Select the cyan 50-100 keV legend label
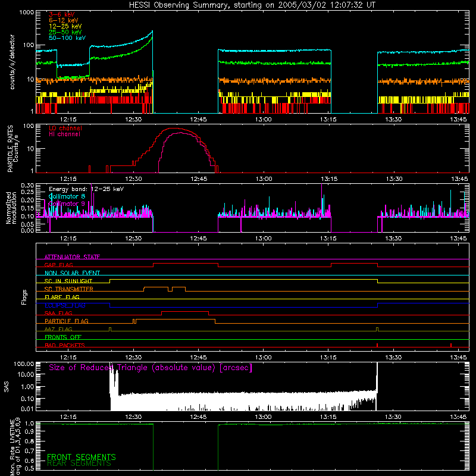Image resolution: width=476 pixels, height=476 pixels. click(x=67, y=37)
